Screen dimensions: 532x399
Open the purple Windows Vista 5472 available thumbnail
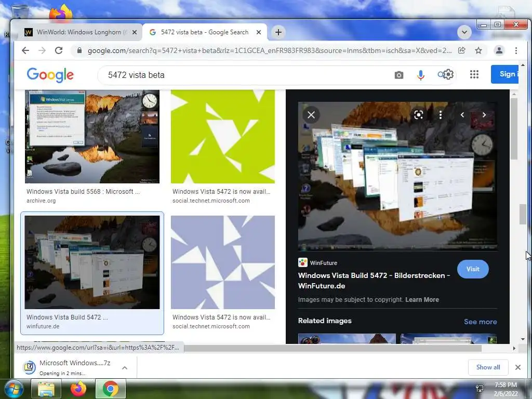coord(222,262)
